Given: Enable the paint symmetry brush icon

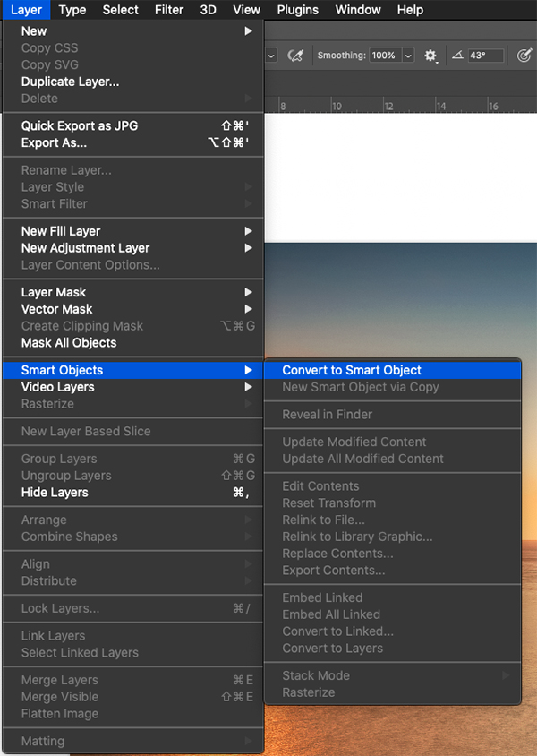Looking at the screenshot, I should tap(525, 56).
